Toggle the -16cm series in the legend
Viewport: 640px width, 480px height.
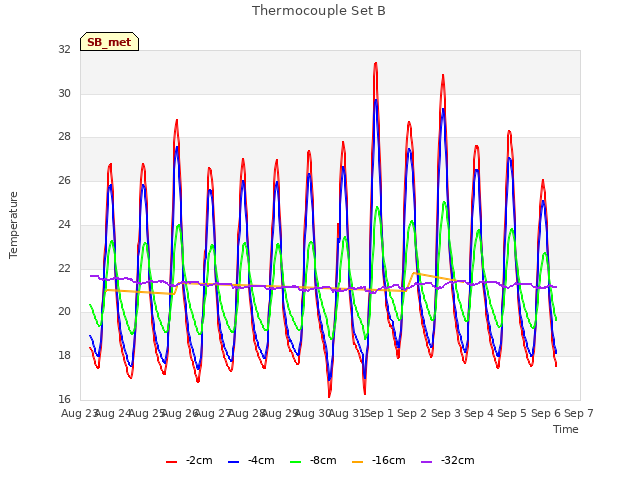click(x=379, y=461)
